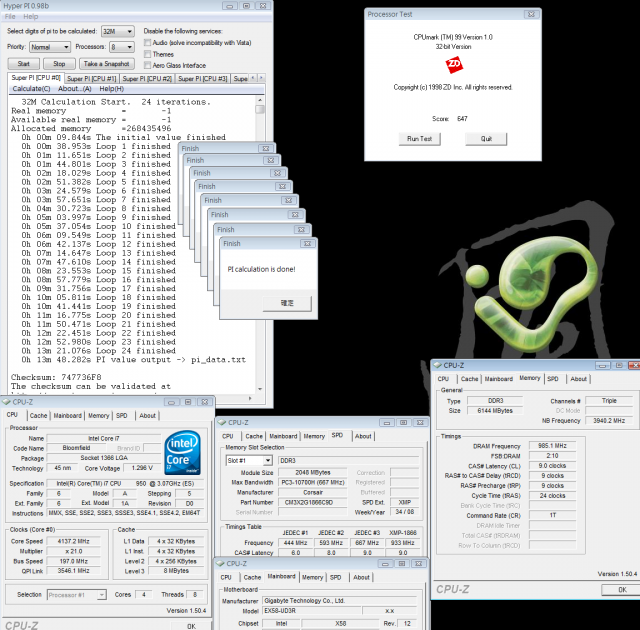This screenshot has height=630, width=640.
Task: Click the Intel Core i7 logo badge
Action: pos(182,453)
